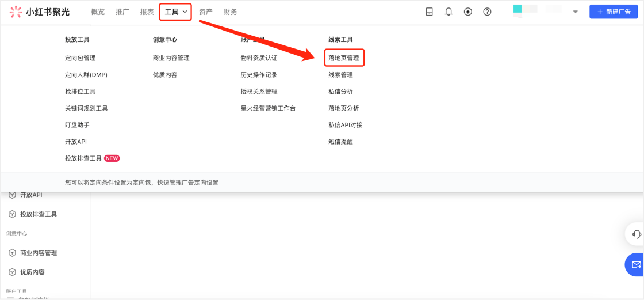Open the 推广 tab
Image resolution: width=644 pixels, height=300 pixels.
122,12
